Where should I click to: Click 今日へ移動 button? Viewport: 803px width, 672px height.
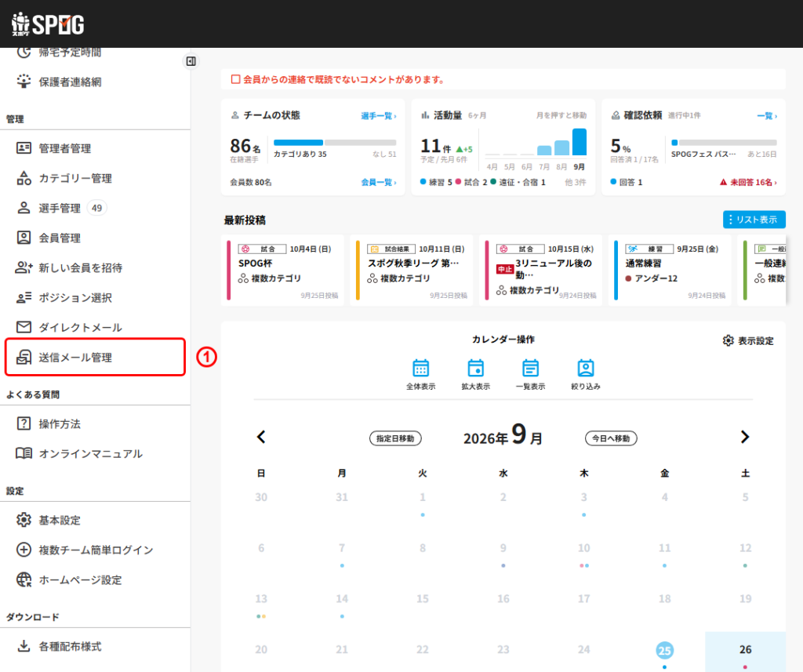[x=611, y=438]
